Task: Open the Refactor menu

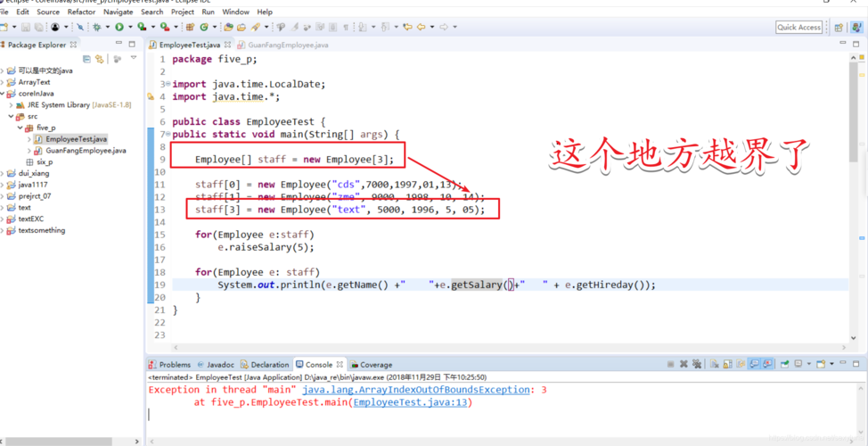Action: click(x=81, y=12)
